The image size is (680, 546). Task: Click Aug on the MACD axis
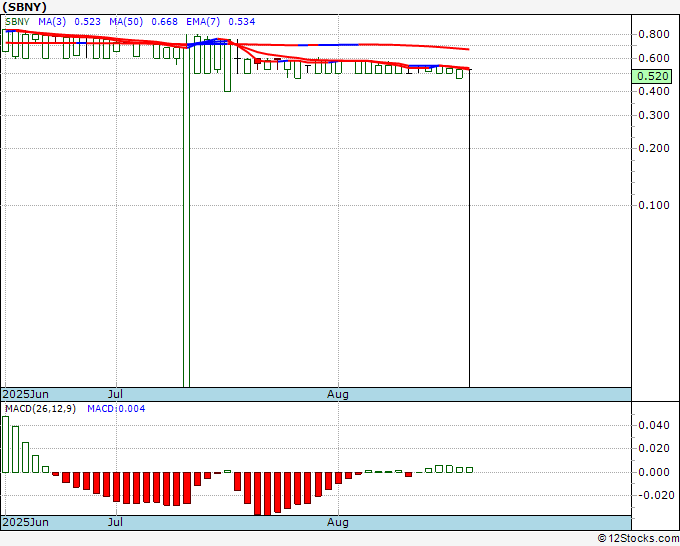click(x=338, y=522)
